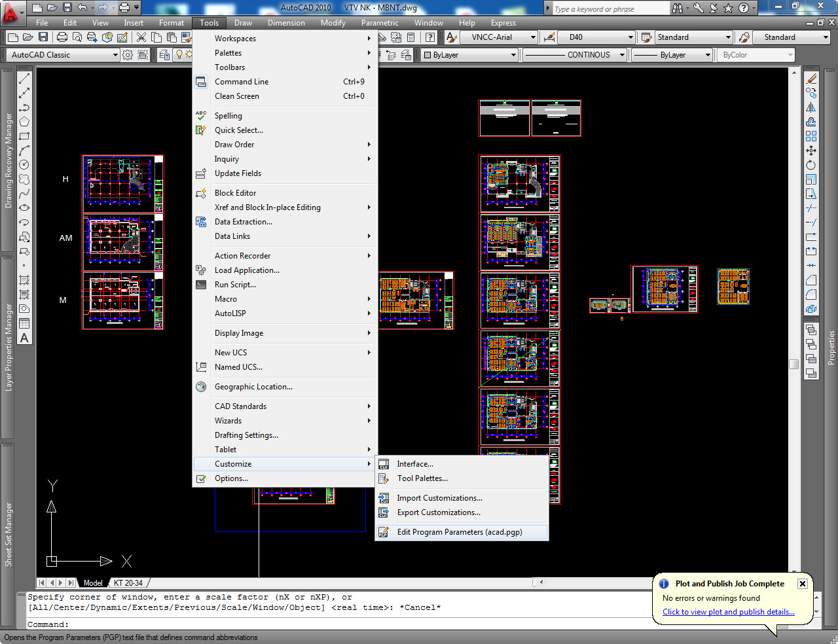The width and height of the screenshot is (838, 644).
Task: Click the Undo arrow in quick access toolbar
Action: click(x=82, y=8)
